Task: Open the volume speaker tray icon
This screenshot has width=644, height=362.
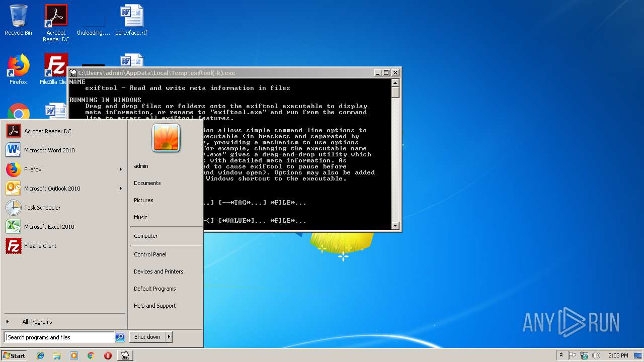Action: pyautogui.click(x=596, y=355)
